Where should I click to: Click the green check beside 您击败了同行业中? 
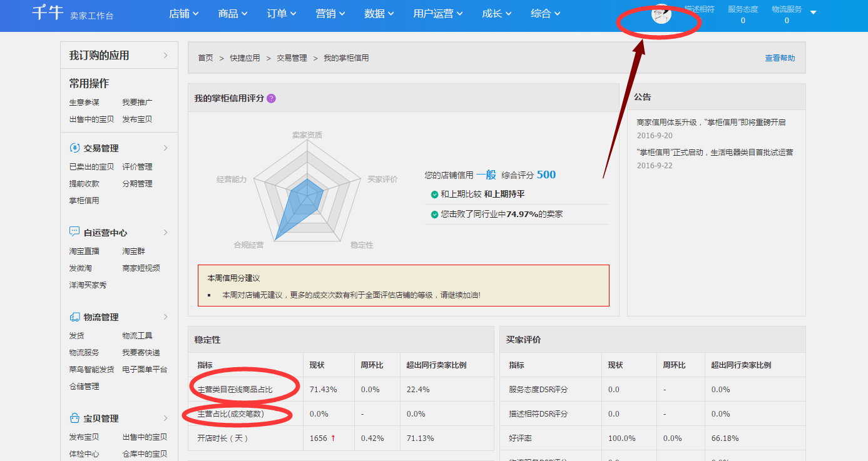tap(434, 215)
